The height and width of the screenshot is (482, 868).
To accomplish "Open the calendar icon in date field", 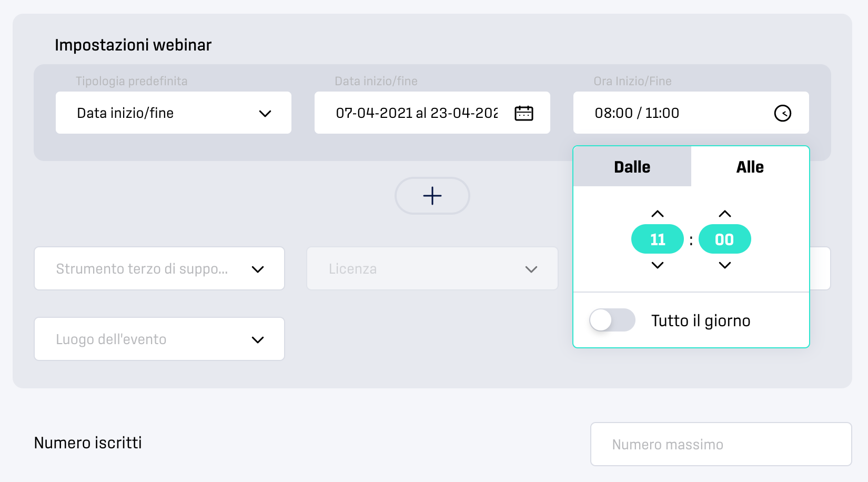I will pos(523,113).
